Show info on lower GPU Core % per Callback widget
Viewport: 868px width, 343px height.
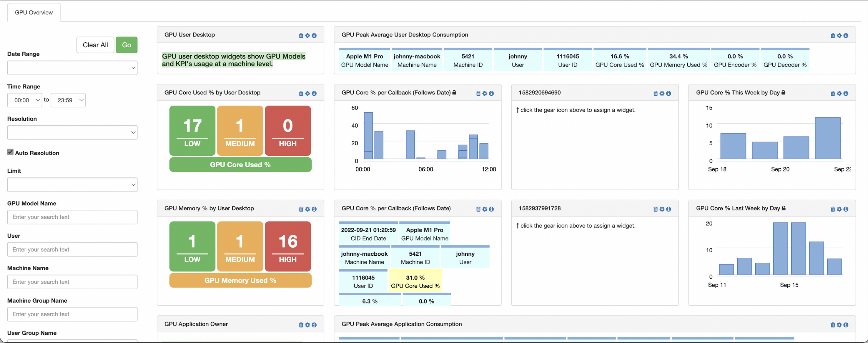pos(491,209)
